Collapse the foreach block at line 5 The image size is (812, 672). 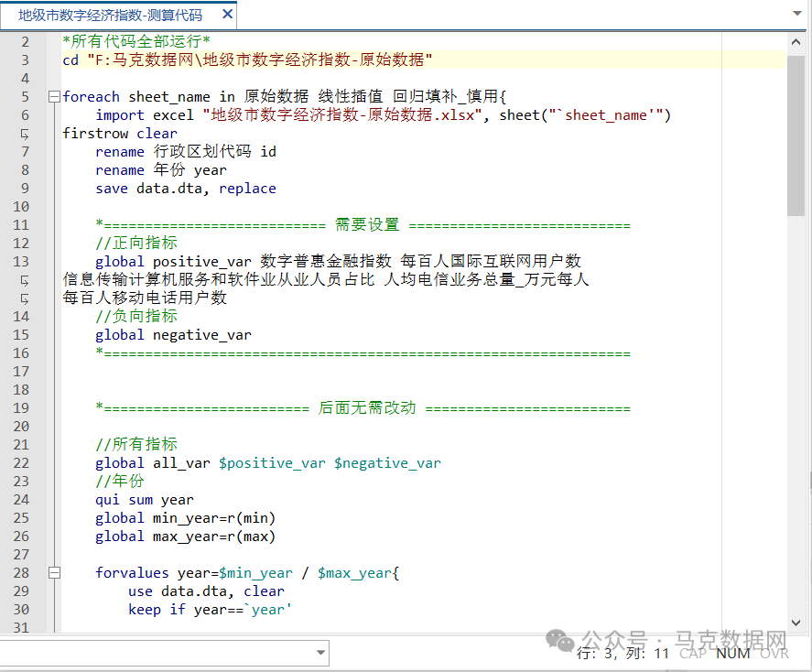pyautogui.click(x=54, y=97)
